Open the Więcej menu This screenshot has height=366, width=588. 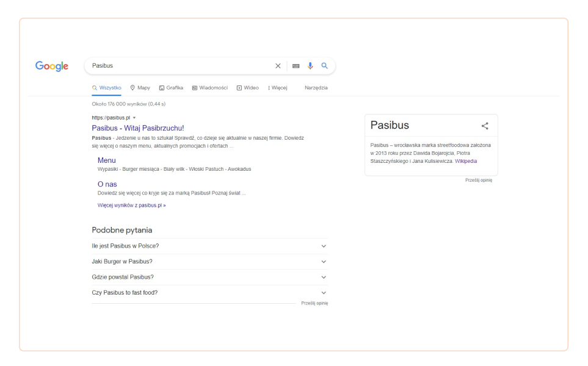coord(277,88)
